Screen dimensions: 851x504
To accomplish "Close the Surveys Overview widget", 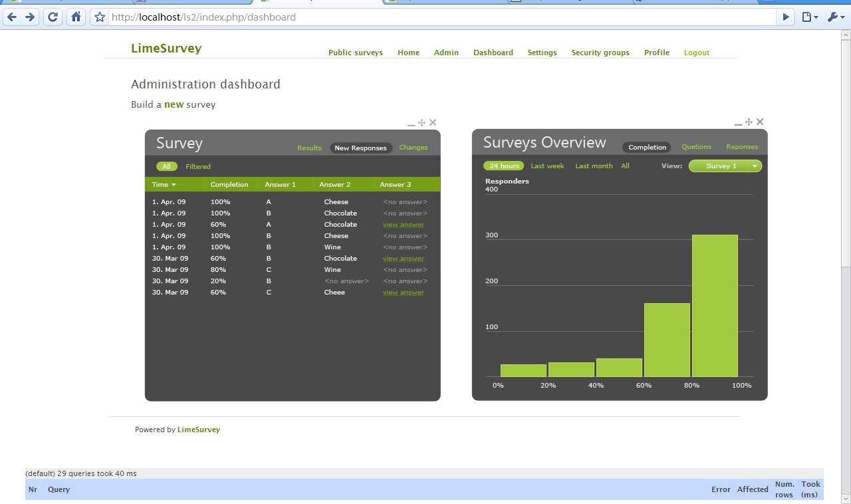I will (760, 122).
